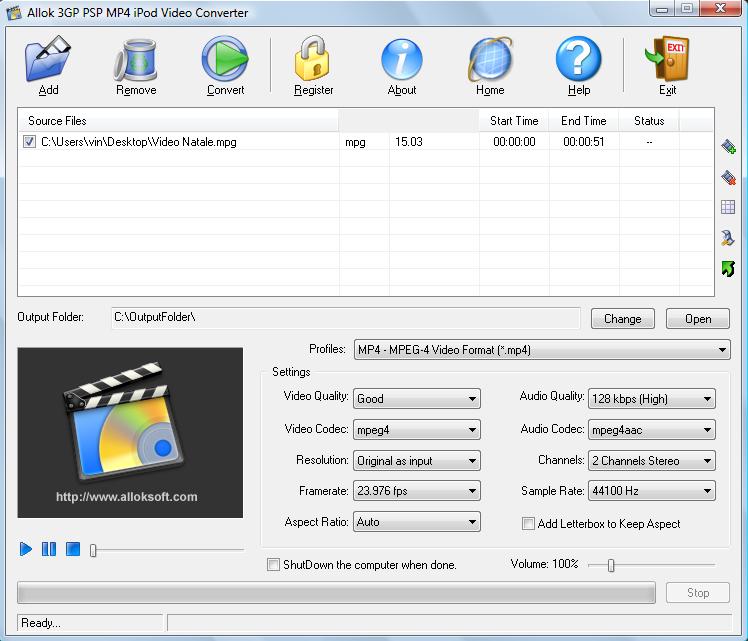Open the Video Codec dropdown
The width and height of the screenshot is (748, 641).
416,430
